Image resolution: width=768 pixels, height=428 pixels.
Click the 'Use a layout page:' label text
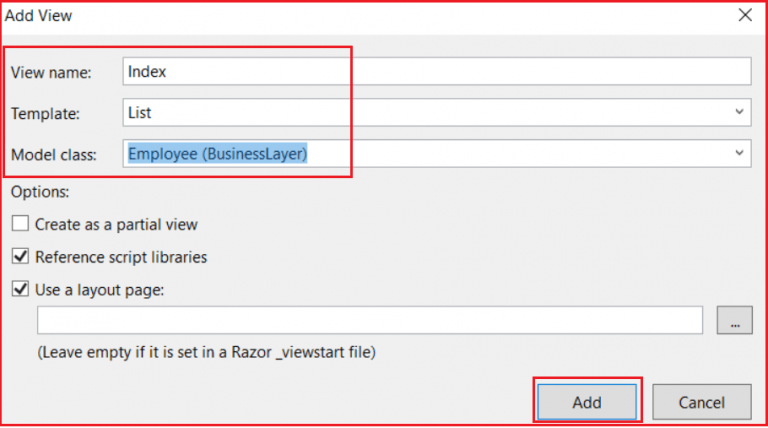[x=99, y=290]
